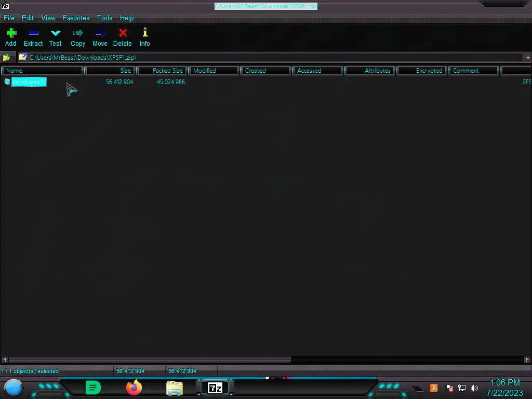Viewport: 532px width, 399px height.
Task: Sort by the Name column header
Action: (x=43, y=71)
